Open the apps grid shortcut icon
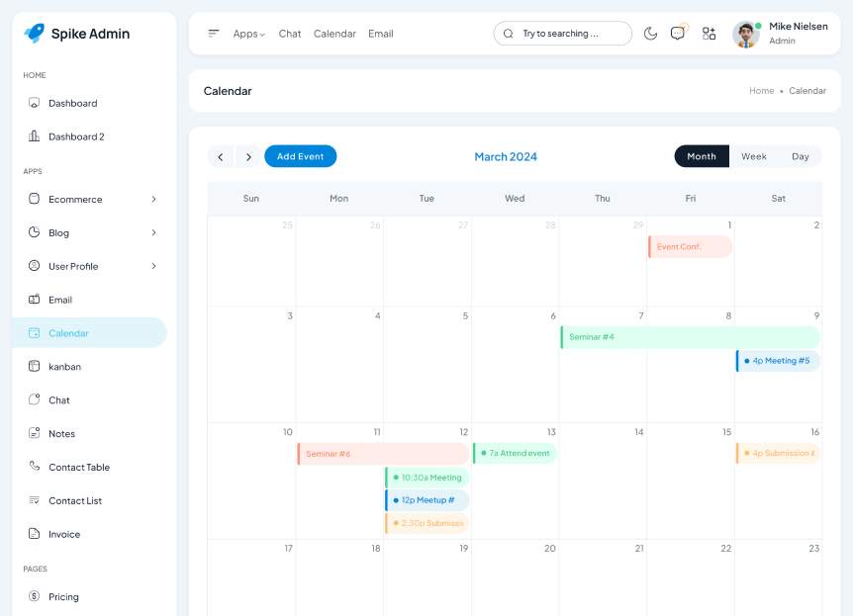This screenshot has height=616, width=853. coord(709,34)
